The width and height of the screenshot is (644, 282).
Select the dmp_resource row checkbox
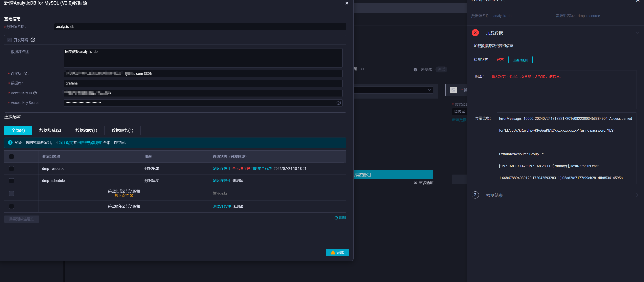pos(11,169)
